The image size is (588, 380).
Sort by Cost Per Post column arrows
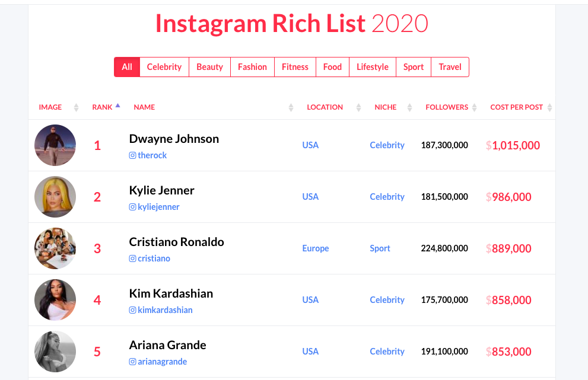click(549, 107)
